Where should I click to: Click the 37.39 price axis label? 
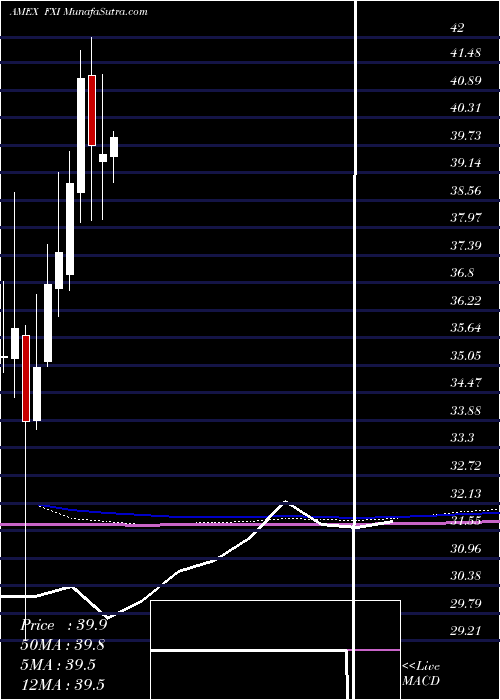[x=465, y=246]
